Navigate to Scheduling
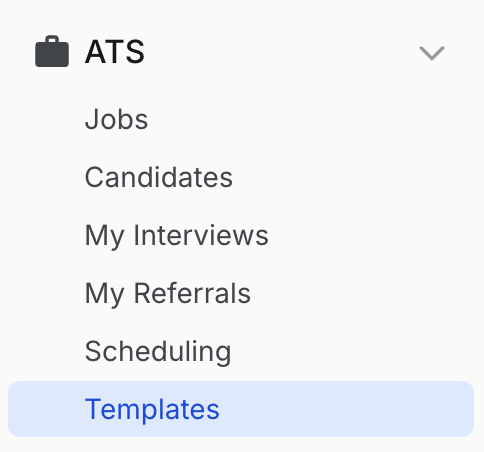 click(x=158, y=351)
